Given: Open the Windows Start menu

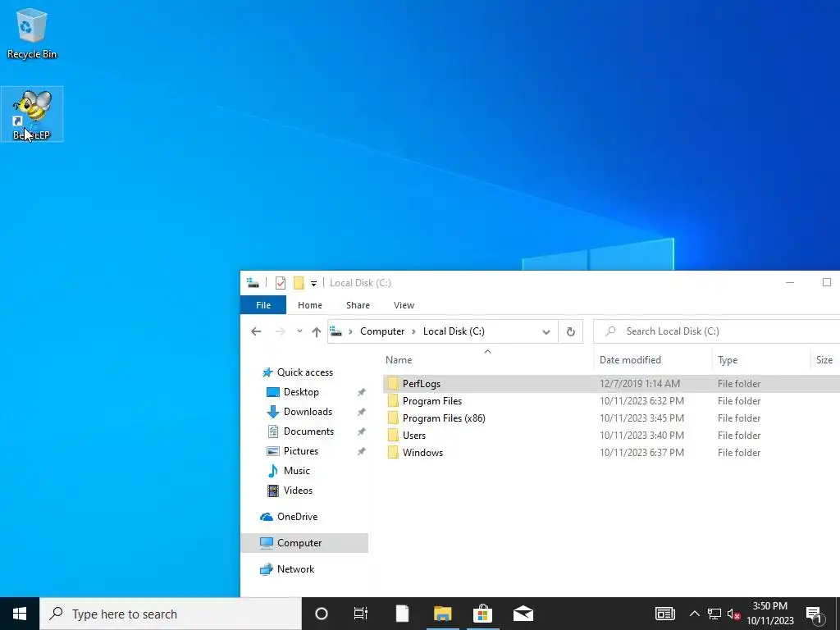Looking at the screenshot, I should click(x=20, y=614).
